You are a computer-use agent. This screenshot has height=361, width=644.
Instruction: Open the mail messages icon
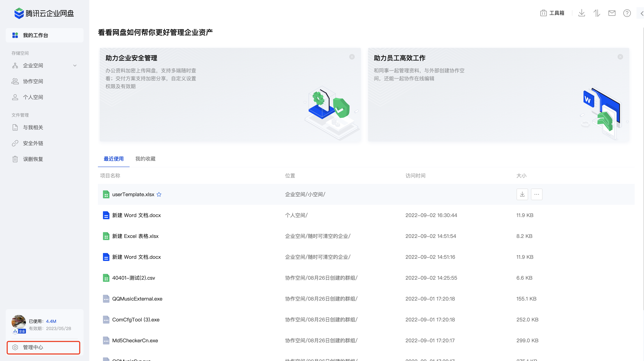[612, 13]
